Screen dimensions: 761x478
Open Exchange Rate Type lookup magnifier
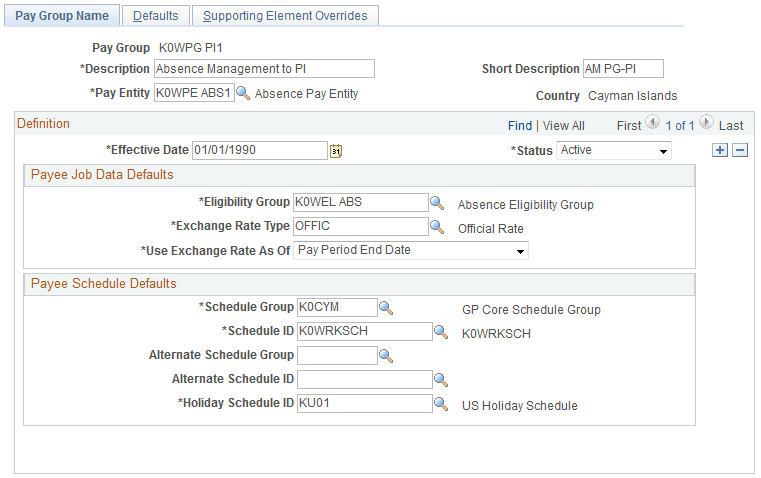(x=437, y=227)
